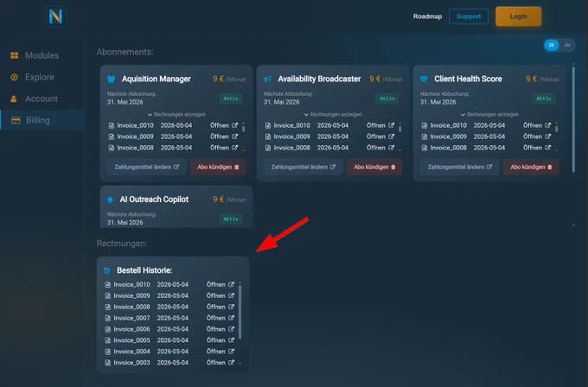Collapse Rechnungen anzeigen in Client Health Score
Image resolution: width=588 pixels, height=387 pixels.
point(489,114)
